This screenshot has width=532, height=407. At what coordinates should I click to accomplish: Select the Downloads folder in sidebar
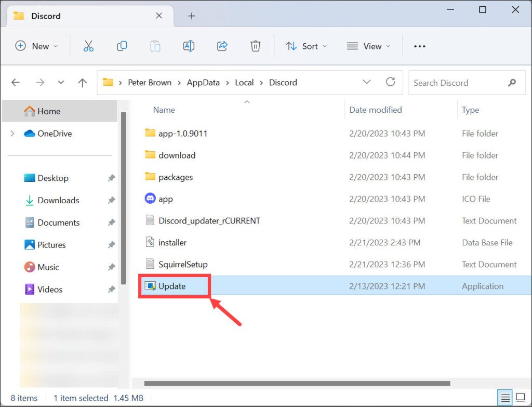click(58, 200)
